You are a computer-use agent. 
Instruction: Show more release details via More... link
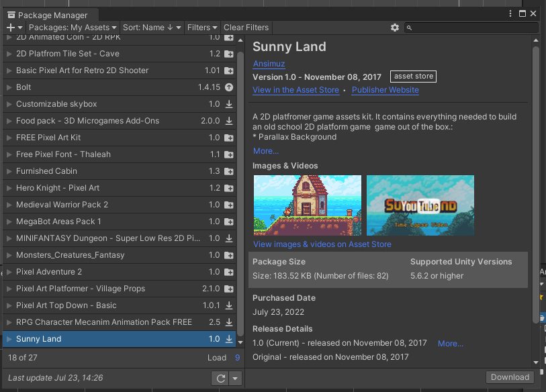(x=450, y=344)
